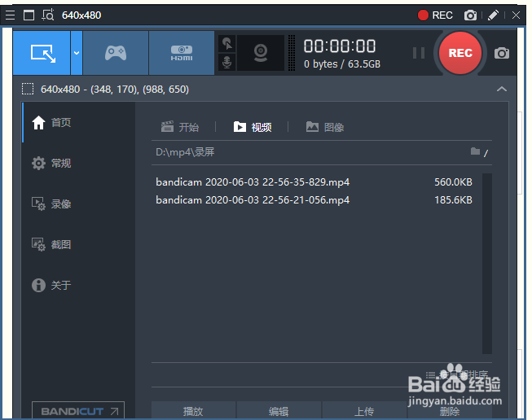This screenshot has width=532, height=420.
Task: Select bandicam 2020-06-03 22-56-35-829.mp4
Action: point(253,182)
